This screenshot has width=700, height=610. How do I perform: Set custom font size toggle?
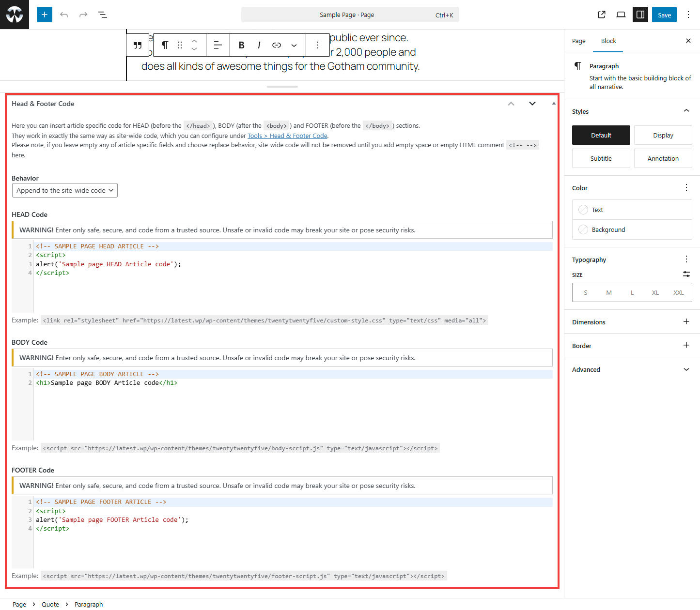[x=686, y=274]
